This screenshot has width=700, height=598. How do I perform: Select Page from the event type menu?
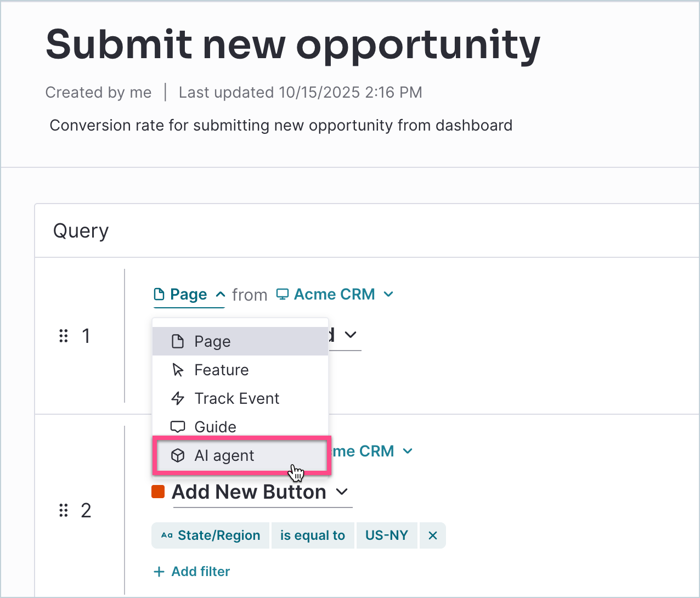240,341
